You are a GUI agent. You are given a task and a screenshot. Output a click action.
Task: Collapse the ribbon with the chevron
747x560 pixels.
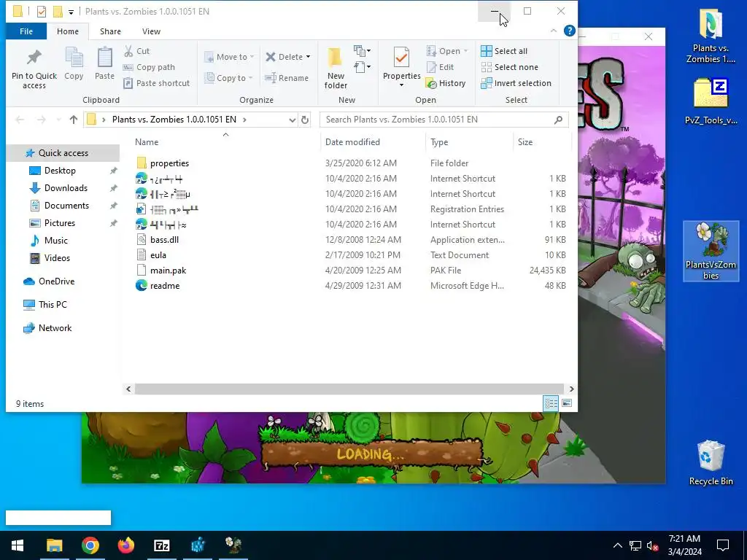click(x=553, y=31)
